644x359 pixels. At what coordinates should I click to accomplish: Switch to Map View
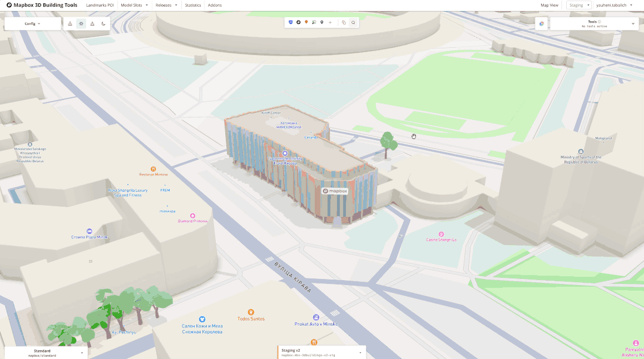(x=549, y=6)
